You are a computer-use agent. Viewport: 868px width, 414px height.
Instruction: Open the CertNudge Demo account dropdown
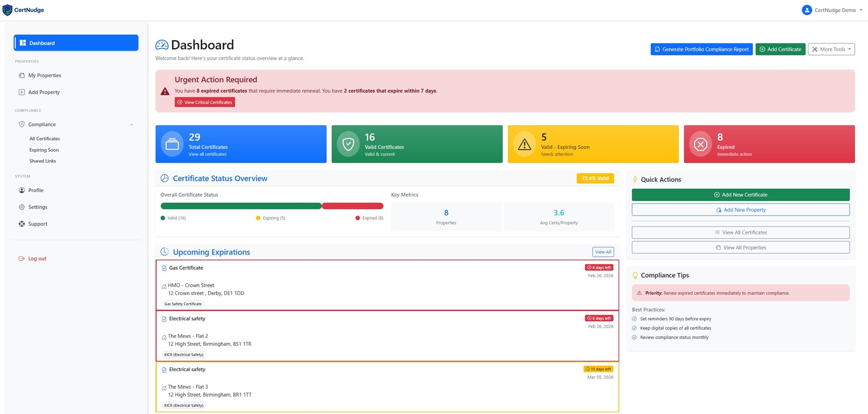(x=835, y=10)
